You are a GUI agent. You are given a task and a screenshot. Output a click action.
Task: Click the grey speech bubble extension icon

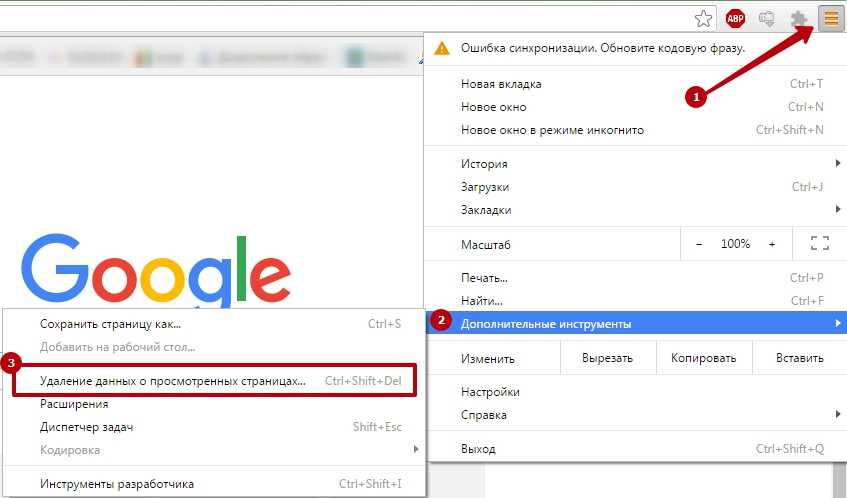(x=767, y=19)
